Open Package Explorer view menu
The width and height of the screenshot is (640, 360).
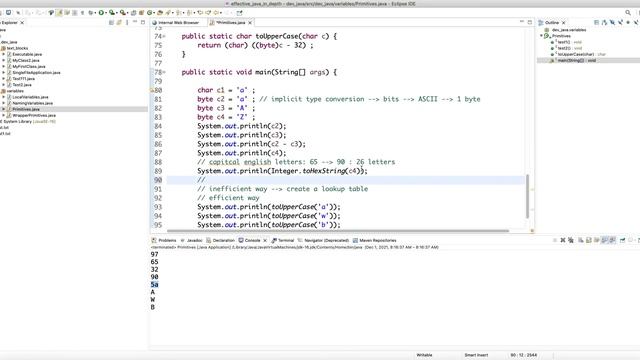coord(127,23)
